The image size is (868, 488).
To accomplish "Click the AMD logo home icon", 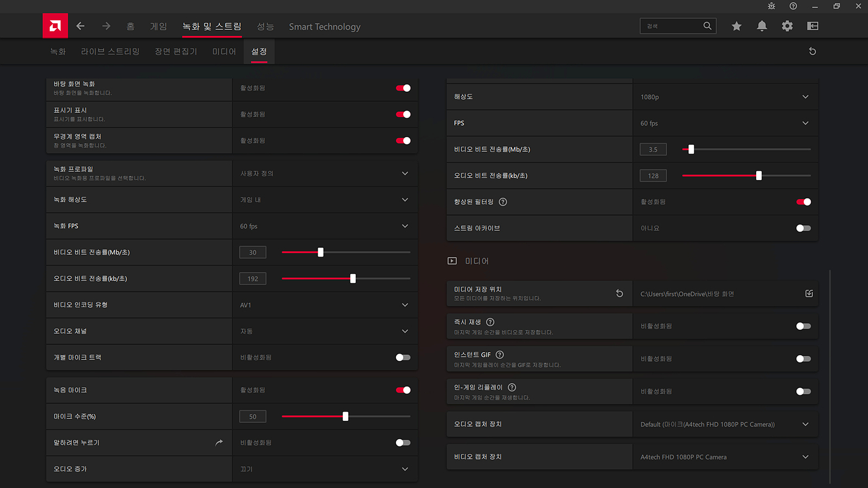I will [55, 26].
